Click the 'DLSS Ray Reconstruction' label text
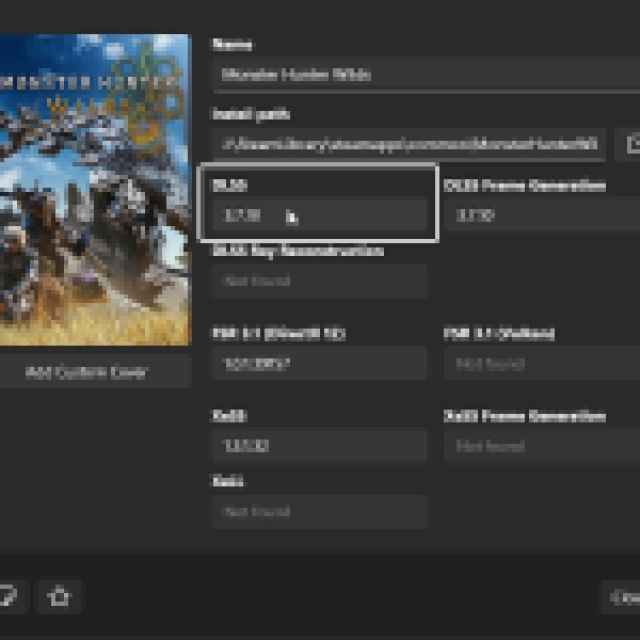Viewport: 640px width, 640px height. click(298, 251)
